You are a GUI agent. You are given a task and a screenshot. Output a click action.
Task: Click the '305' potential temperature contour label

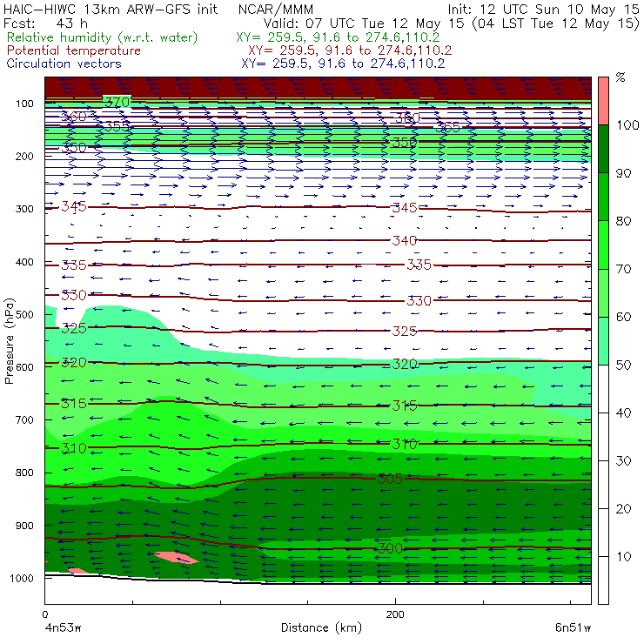(390, 479)
